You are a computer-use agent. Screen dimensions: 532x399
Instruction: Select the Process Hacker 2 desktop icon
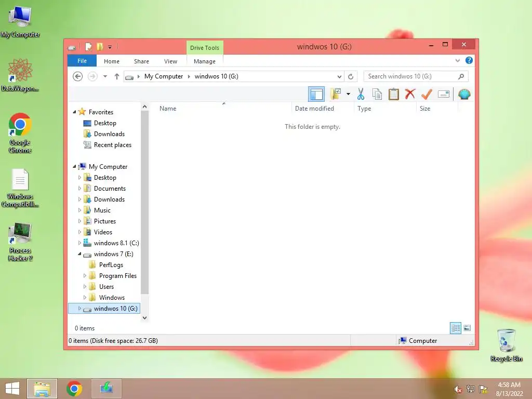click(x=20, y=242)
